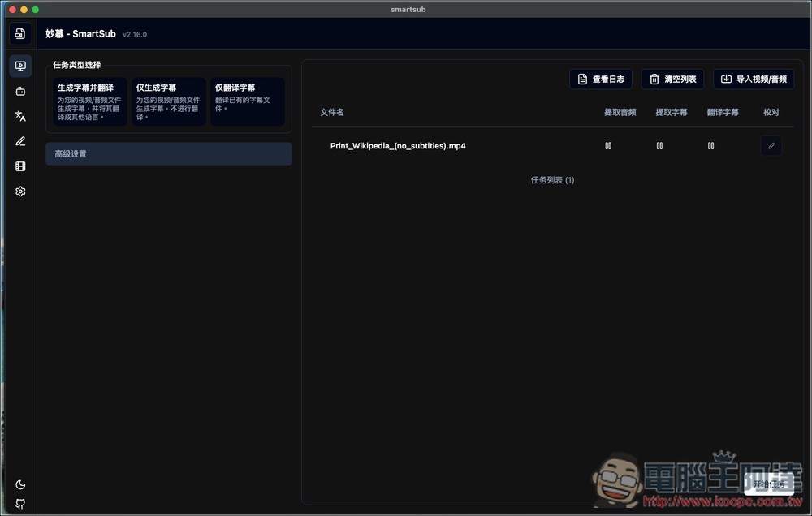The width and height of the screenshot is (812, 516).
Task: Open the robot model management sidebar icon
Action: 20,91
